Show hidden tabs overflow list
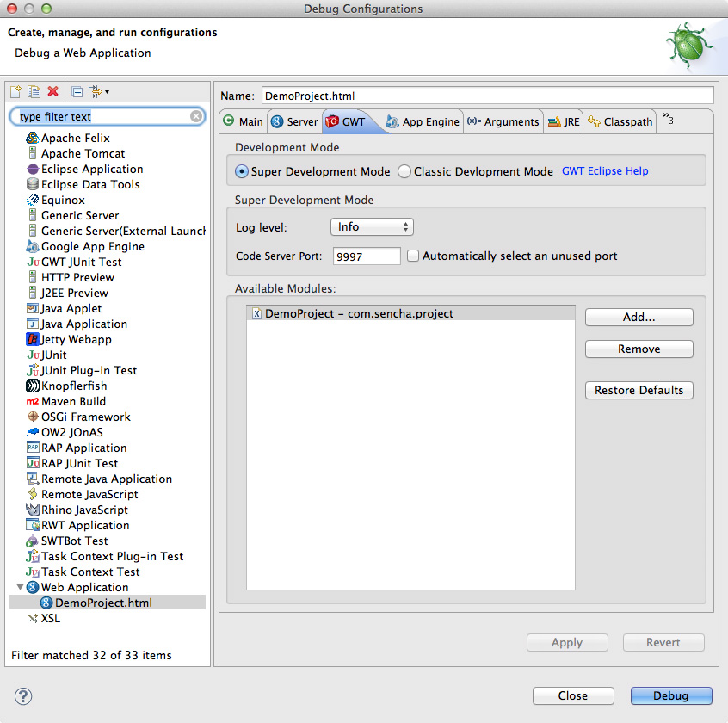 668,119
